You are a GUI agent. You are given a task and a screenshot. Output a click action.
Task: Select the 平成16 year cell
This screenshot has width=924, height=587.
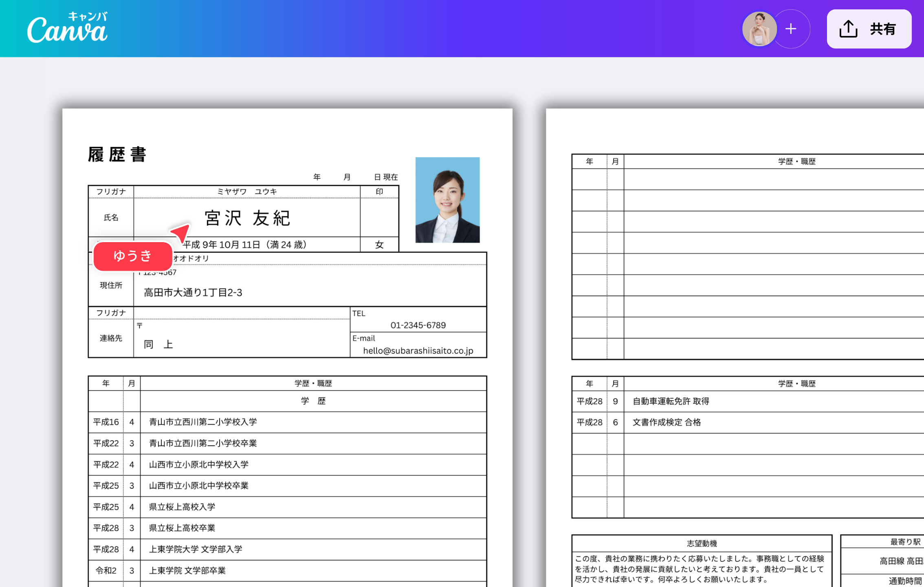(x=106, y=422)
